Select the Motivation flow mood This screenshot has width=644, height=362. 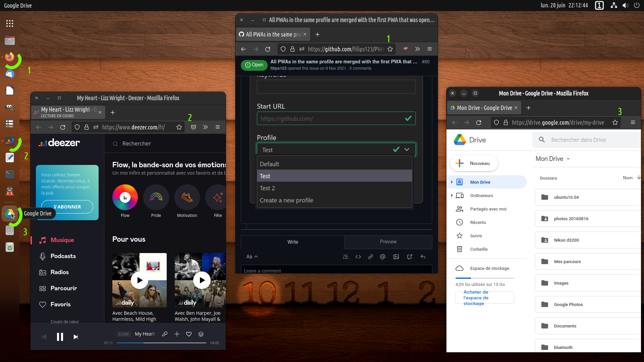pyautogui.click(x=187, y=197)
